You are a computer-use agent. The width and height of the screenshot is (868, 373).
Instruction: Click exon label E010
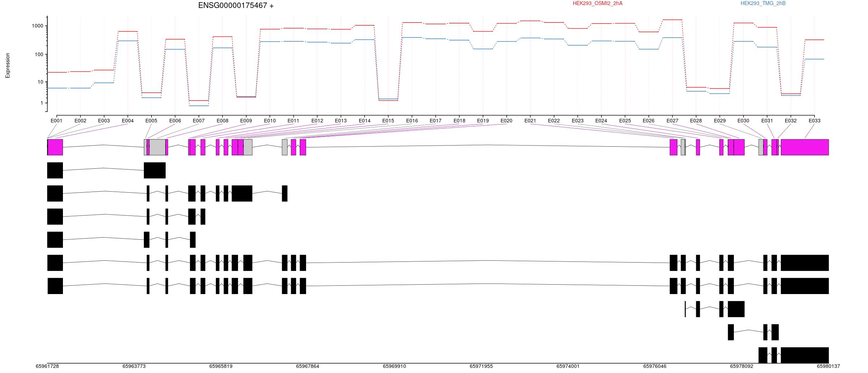pyautogui.click(x=270, y=121)
